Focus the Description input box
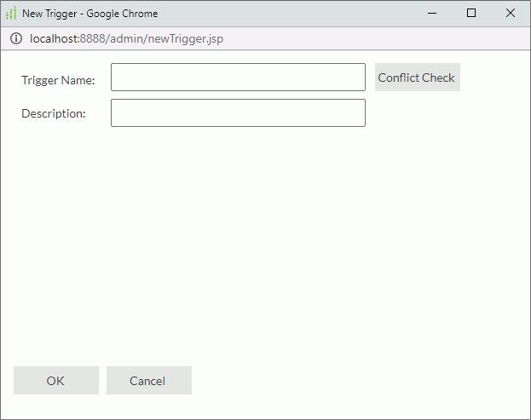Screen dimensions: 531x420 pos(238,113)
